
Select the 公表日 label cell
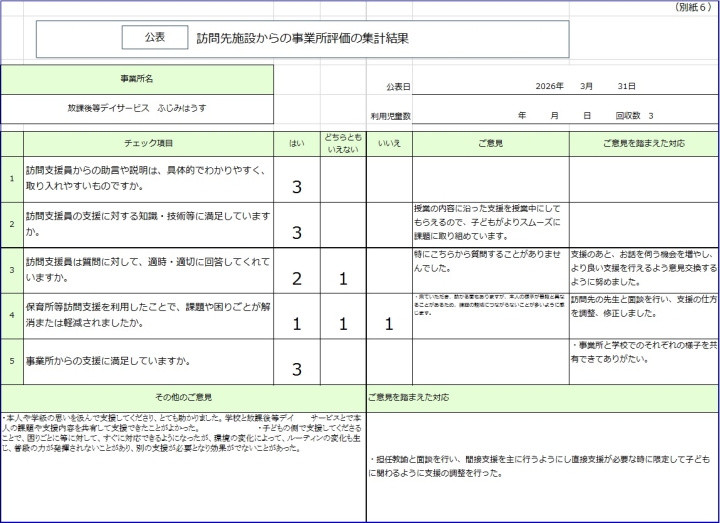pos(397,87)
